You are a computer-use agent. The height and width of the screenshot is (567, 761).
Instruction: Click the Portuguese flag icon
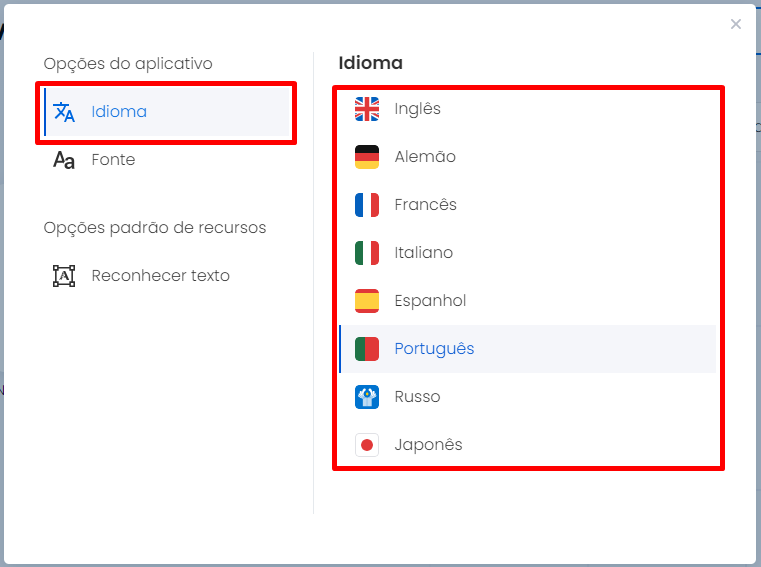367,349
